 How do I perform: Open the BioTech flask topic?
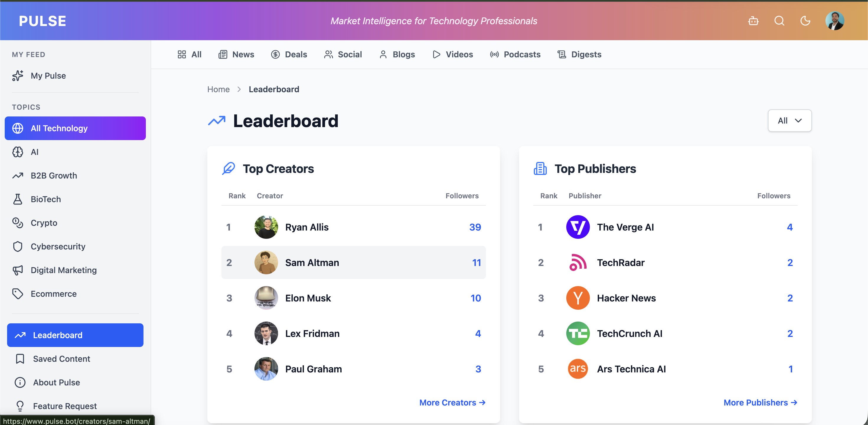(45, 199)
